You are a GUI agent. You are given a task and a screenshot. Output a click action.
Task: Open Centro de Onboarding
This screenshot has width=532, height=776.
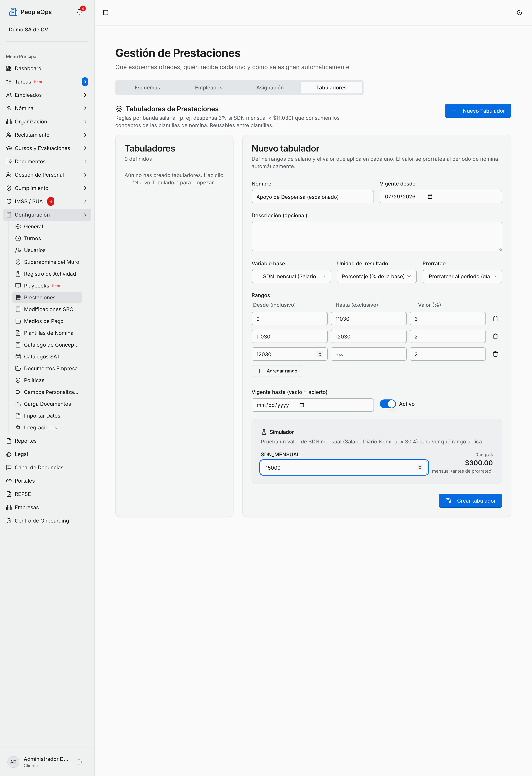pyautogui.click(x=47, y=521)
